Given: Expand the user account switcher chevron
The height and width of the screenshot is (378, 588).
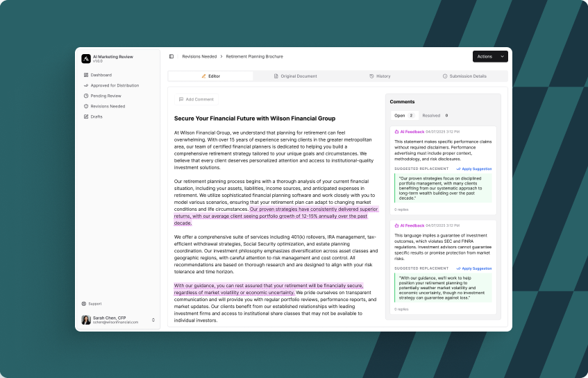Looking at the screenshot, I should coord(153,320).
